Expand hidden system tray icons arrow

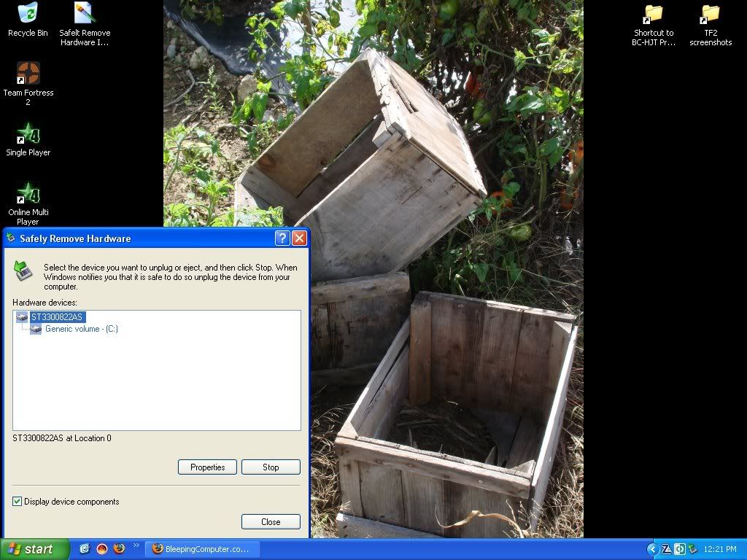652,549
